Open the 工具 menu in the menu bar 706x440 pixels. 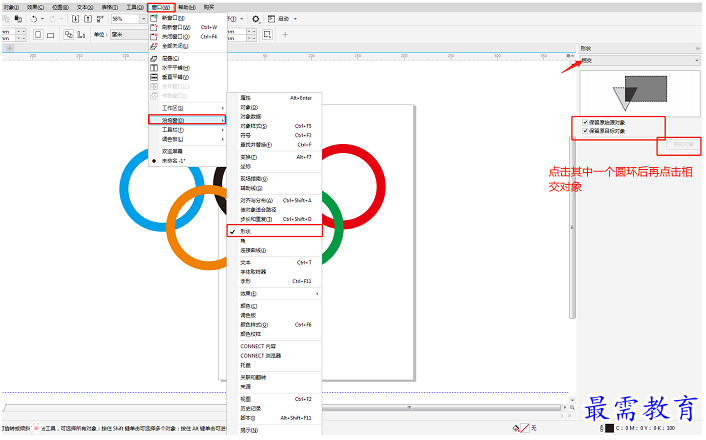point(134,7)
